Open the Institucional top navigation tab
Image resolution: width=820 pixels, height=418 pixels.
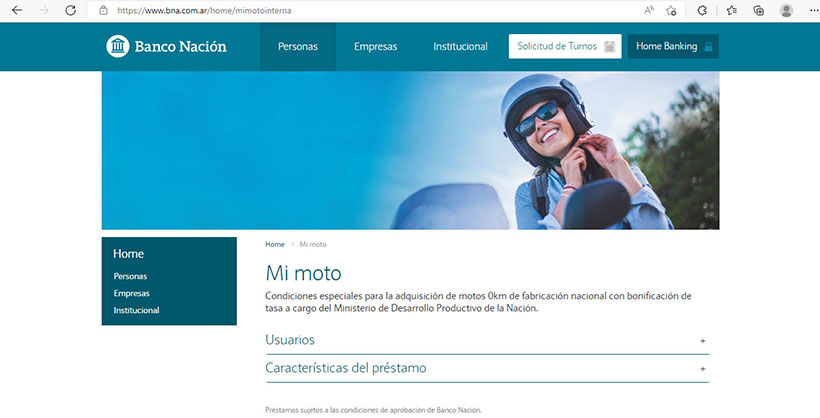[460, 47]
